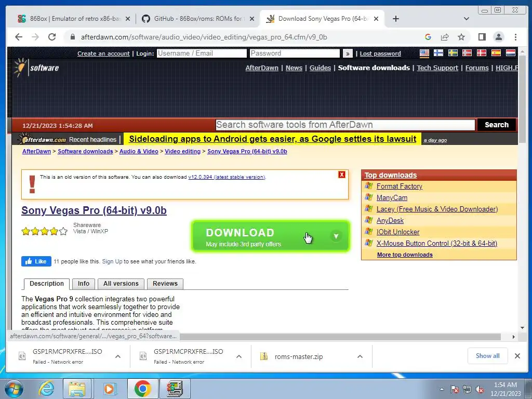Open the Windows Start menu
532x399 pixels.
point(14,389)
